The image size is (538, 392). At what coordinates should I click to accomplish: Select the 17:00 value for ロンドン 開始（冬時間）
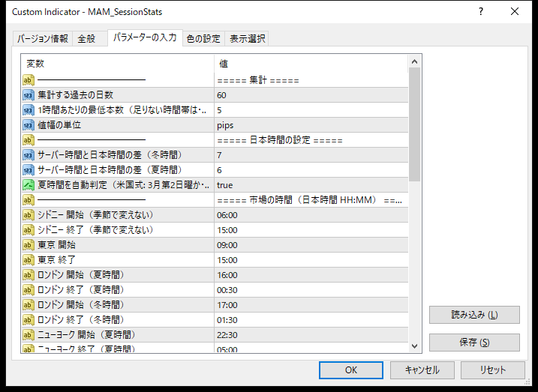pyautogui.click(x=311, y=305)
